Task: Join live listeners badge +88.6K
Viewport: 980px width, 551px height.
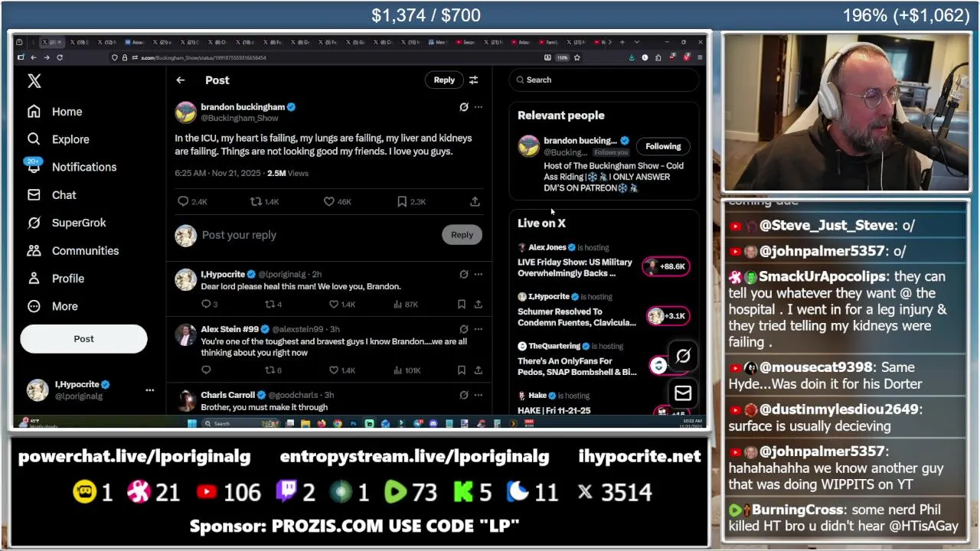Action: tap(665, 266)
